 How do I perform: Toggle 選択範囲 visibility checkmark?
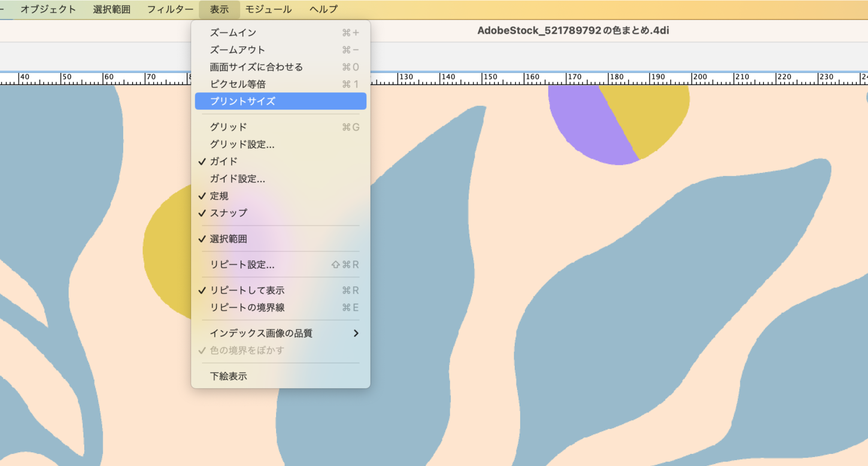(x=228, y=239)
